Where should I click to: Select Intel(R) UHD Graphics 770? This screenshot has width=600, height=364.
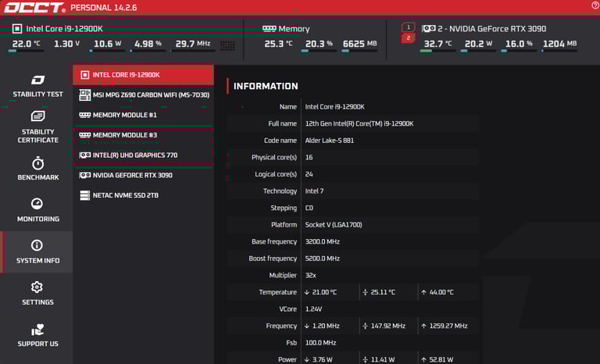coord(143,155)
